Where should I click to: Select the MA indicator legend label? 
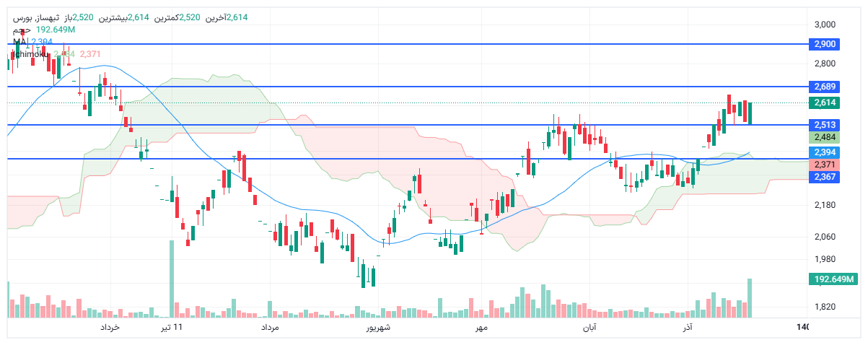point(19,42)
